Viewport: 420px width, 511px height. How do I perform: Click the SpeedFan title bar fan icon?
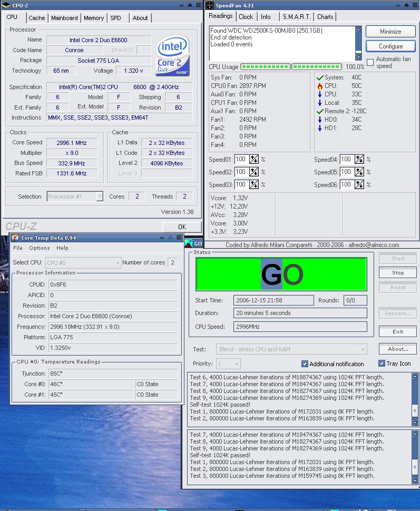coord(210,5)
